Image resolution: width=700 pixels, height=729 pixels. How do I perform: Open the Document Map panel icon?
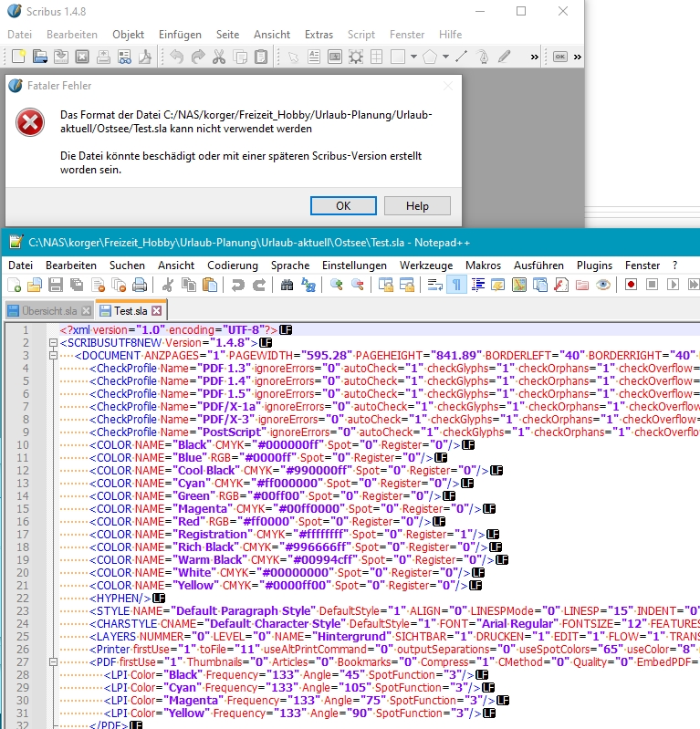(x=519, y=285)
